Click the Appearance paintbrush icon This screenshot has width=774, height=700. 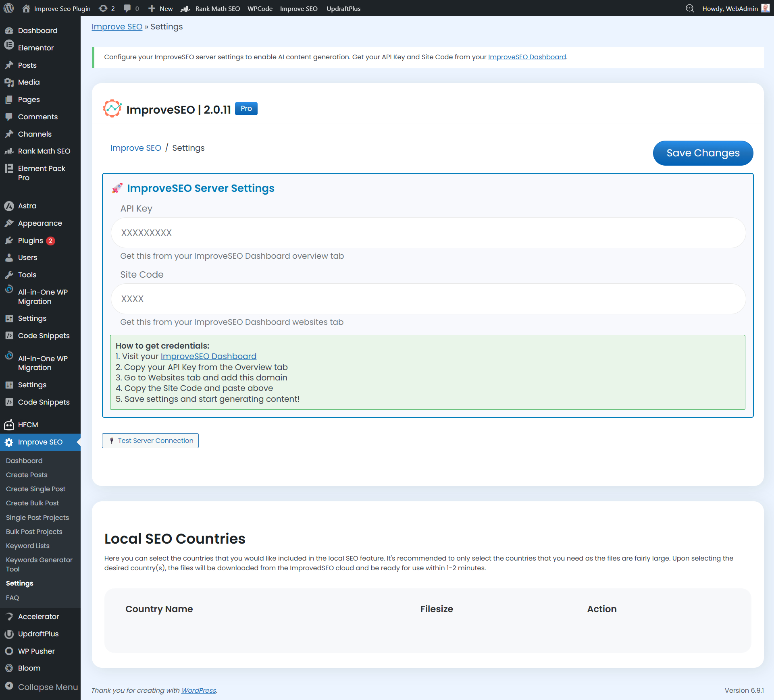9,223
